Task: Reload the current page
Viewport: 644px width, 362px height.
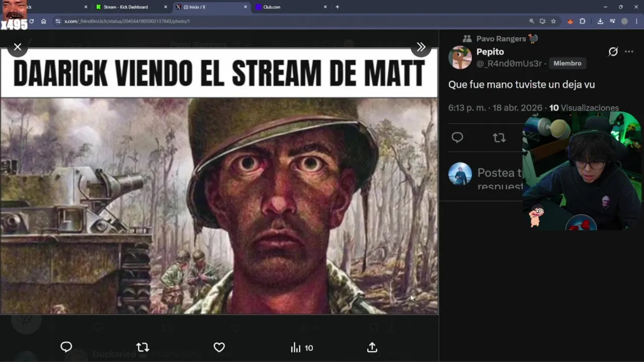Action: (x=31, y=21)
